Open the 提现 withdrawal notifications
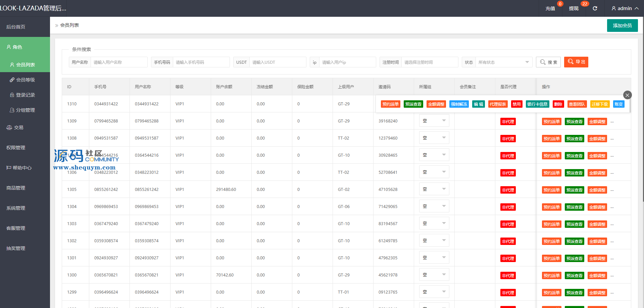644x308 pixels. [x=574, y=8]
